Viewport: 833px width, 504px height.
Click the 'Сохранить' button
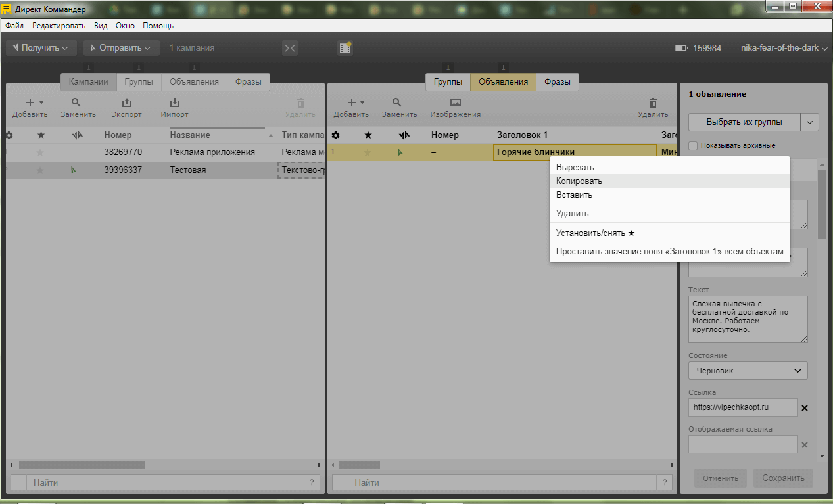(783, 478)
